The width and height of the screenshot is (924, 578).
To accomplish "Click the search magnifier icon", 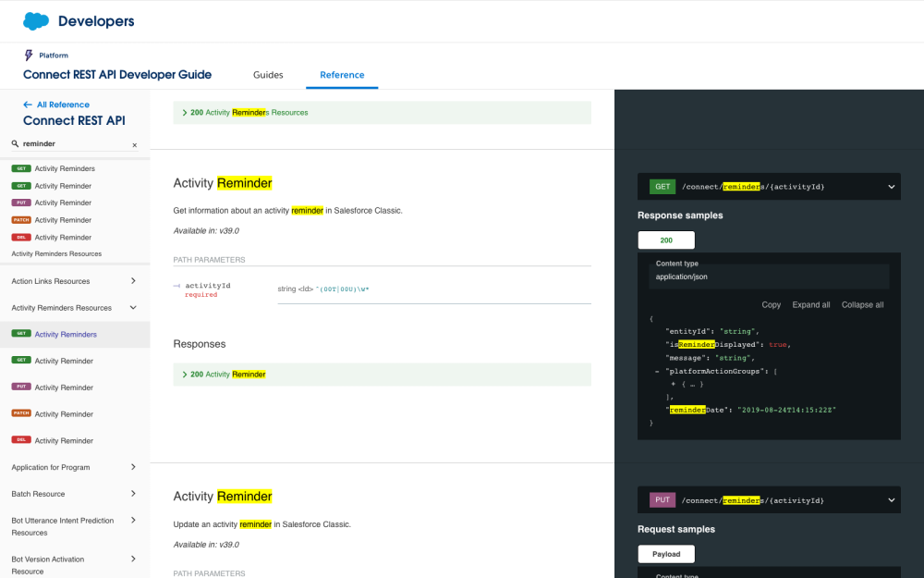I will pos(16,143).
